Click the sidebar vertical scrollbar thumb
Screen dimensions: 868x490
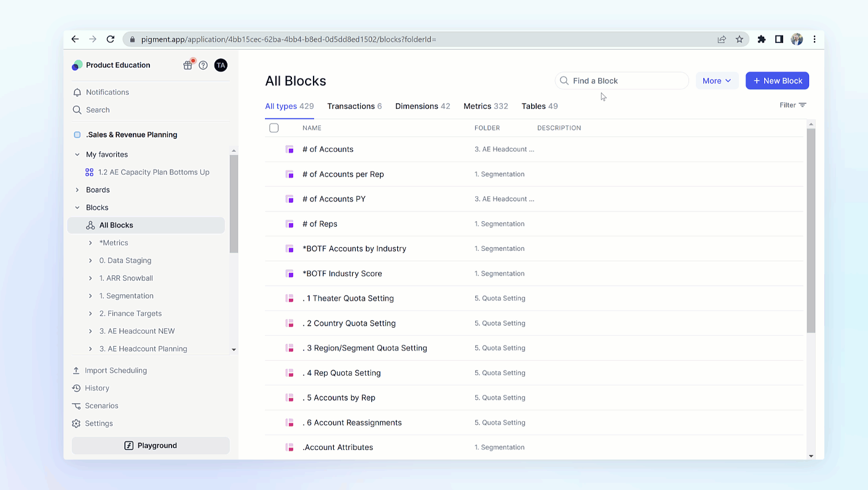(x=234, y=204)
